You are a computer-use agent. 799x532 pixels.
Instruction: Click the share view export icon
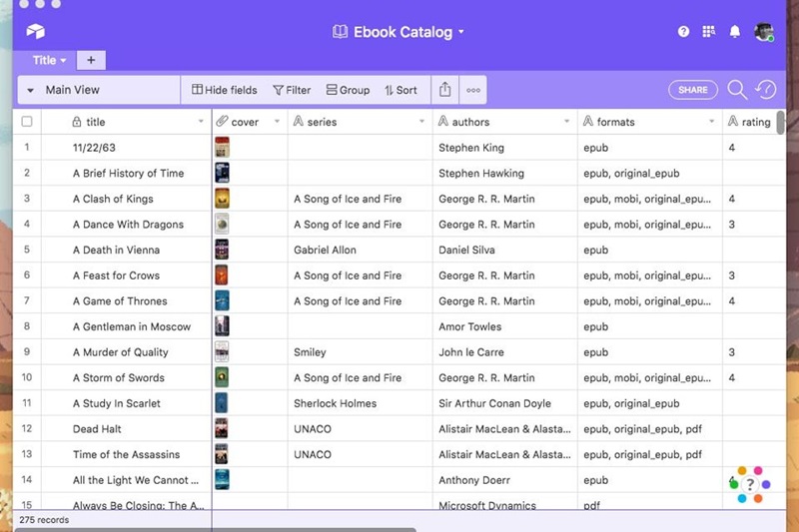[444, 90]
